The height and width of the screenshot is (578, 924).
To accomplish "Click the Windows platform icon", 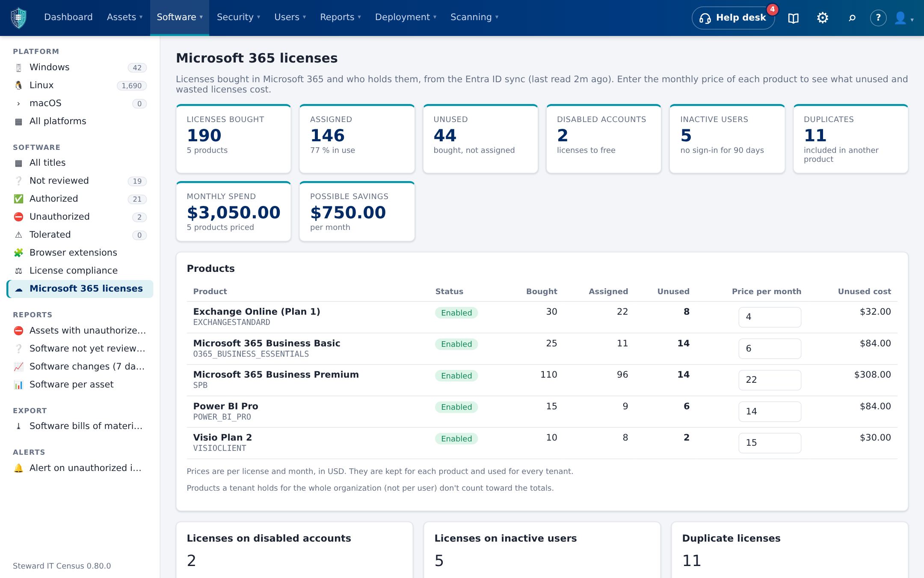I will pos(18,68).
